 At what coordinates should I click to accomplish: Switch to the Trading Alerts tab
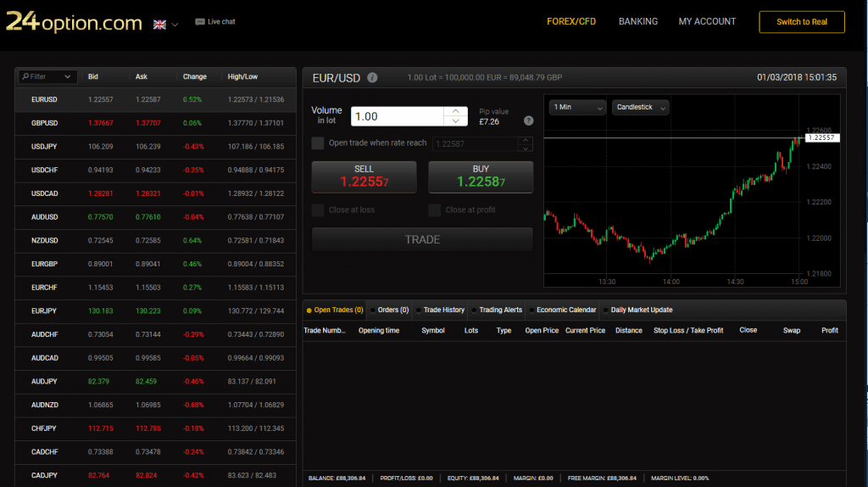tap(497, 311)
